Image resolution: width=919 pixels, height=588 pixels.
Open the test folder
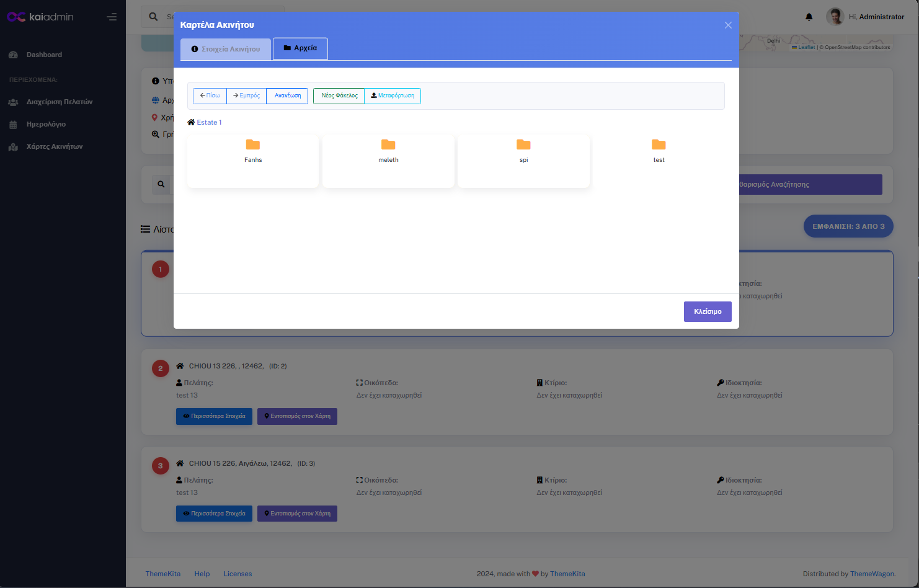pos(659,151)
